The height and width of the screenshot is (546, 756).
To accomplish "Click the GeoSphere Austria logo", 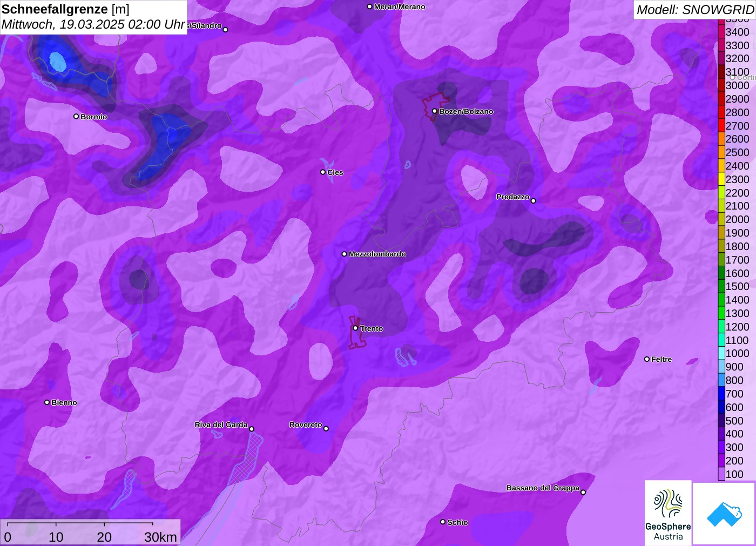I will tap(668, 513).
